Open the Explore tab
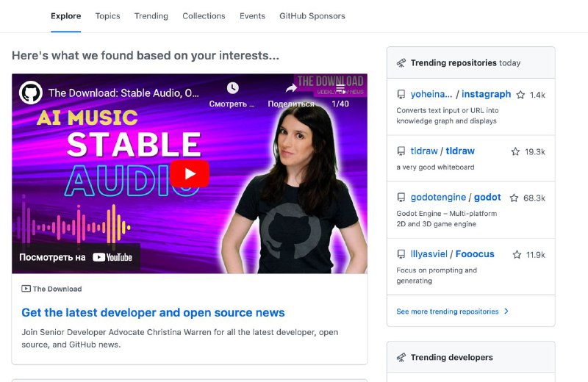Screen dimensions: 588x382 click(x=65, y=16)
